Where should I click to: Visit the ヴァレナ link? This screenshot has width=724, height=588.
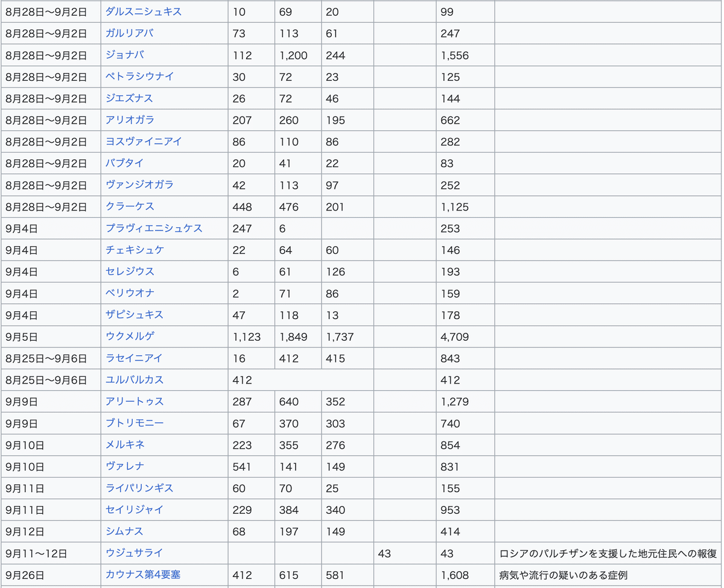pos(125,467)
